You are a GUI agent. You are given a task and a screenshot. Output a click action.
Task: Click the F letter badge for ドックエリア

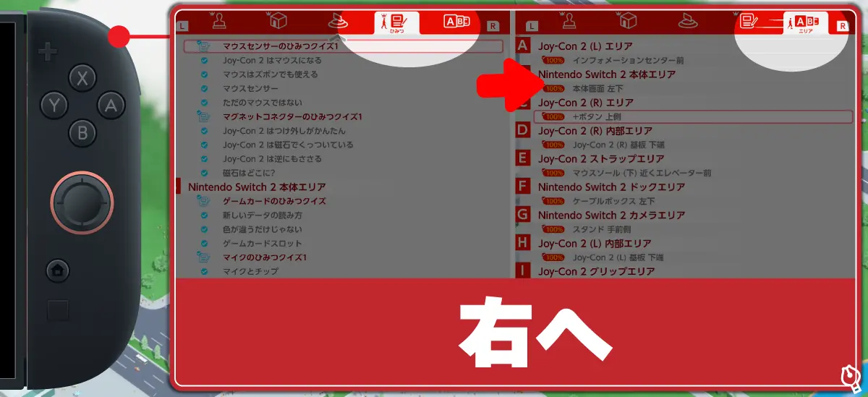[x=523, y=187]
